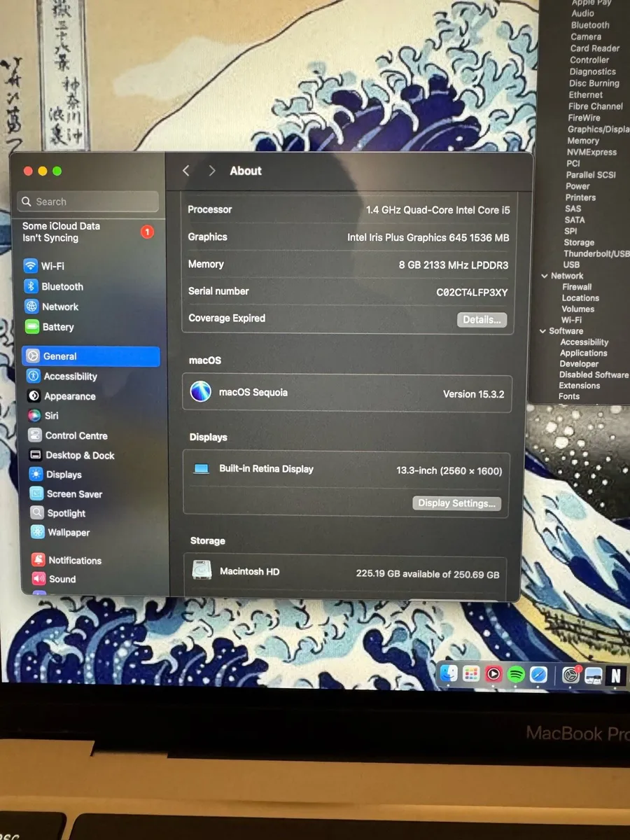The height and width of the screenshot is (840, 630).
Task: Open Displays in the sidebar
Action: tap(55, 475)
